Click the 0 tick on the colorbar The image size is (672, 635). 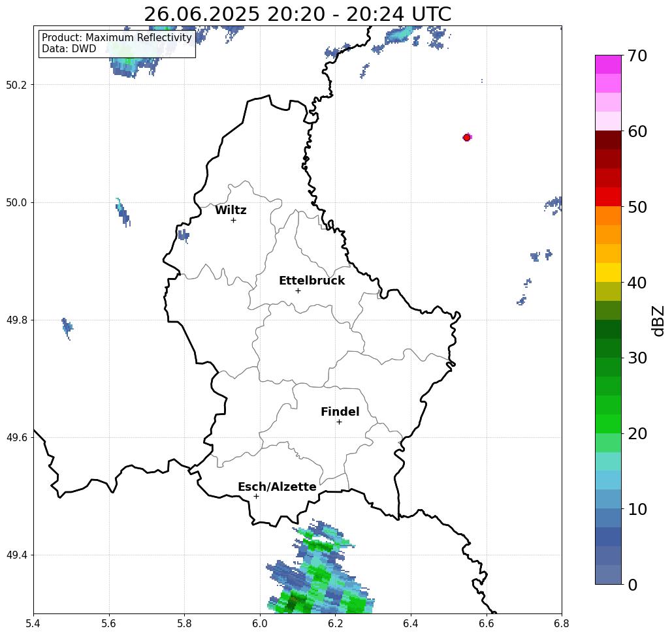(x=633, y=585)
